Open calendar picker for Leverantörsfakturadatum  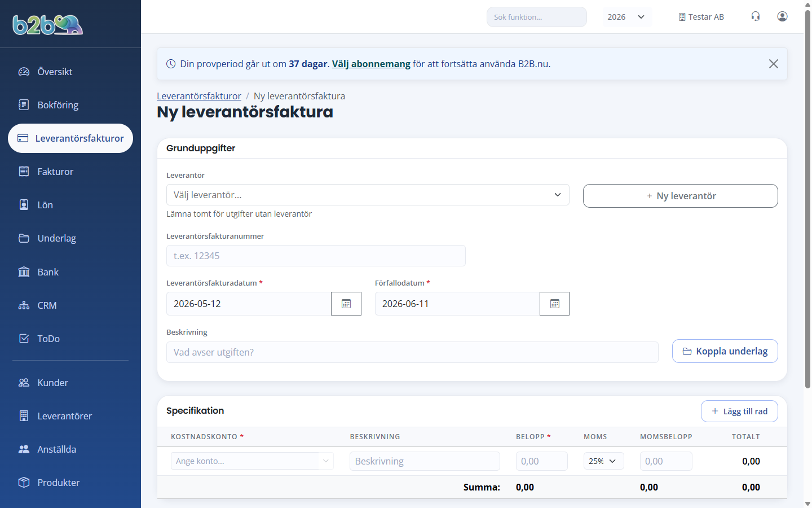(x=346, y=304)
